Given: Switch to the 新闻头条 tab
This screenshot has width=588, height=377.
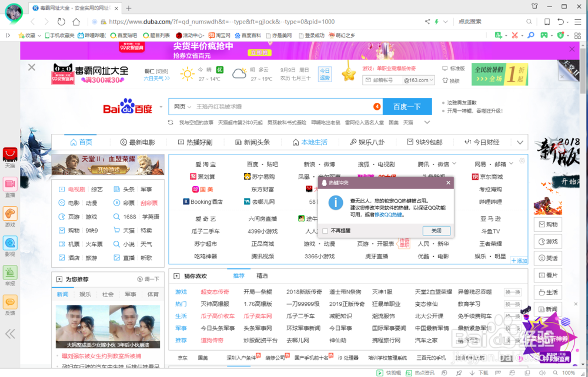Looking at the screenshot, I should pyautogui.click(x=252, y=142).
